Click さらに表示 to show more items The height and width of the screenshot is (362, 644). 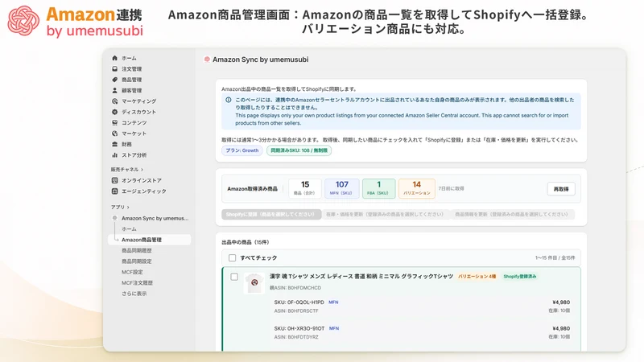click(134, 294)
